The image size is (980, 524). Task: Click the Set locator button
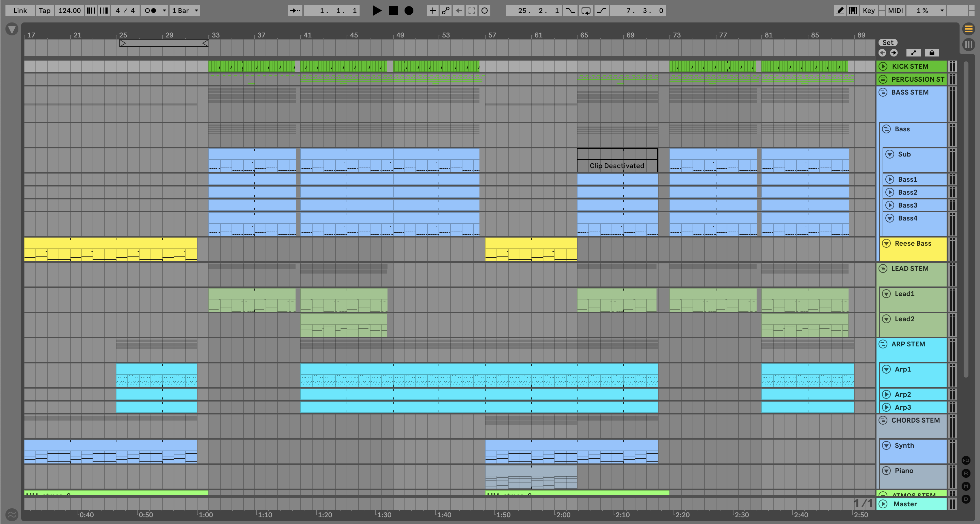pos(888,43)
